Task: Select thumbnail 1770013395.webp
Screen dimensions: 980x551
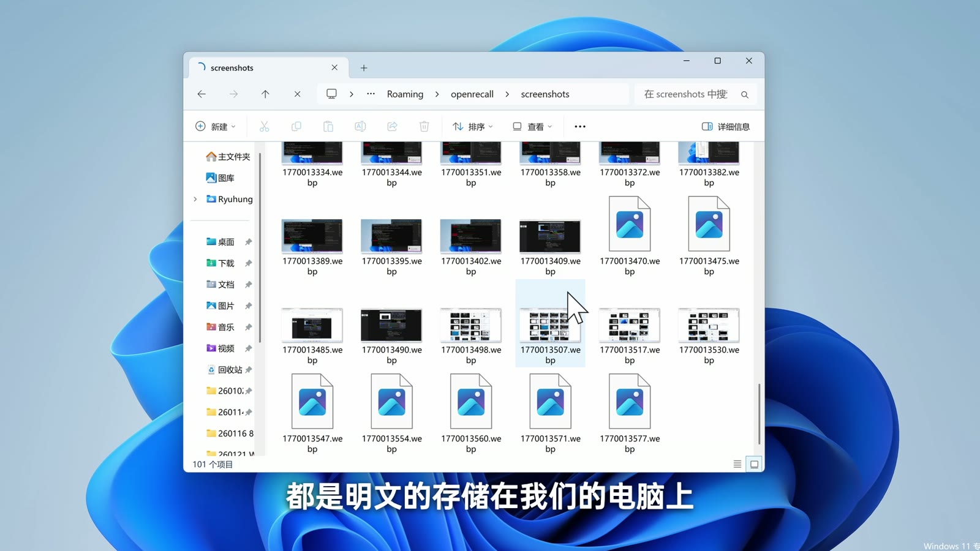Action: [391, 236]
